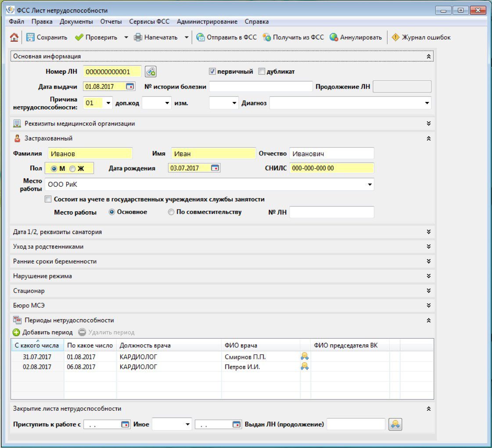Choose По совместительству work place option
The height and width of the screenshot is (448, 492).
pyautogui.click(x=171, y=212)
